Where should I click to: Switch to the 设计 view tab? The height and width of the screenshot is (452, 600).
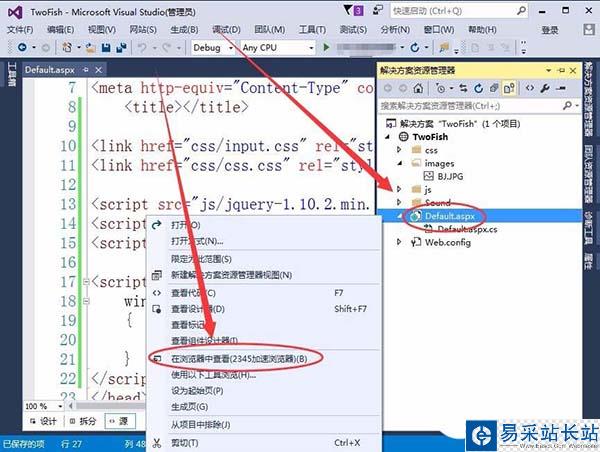(44, 421)
